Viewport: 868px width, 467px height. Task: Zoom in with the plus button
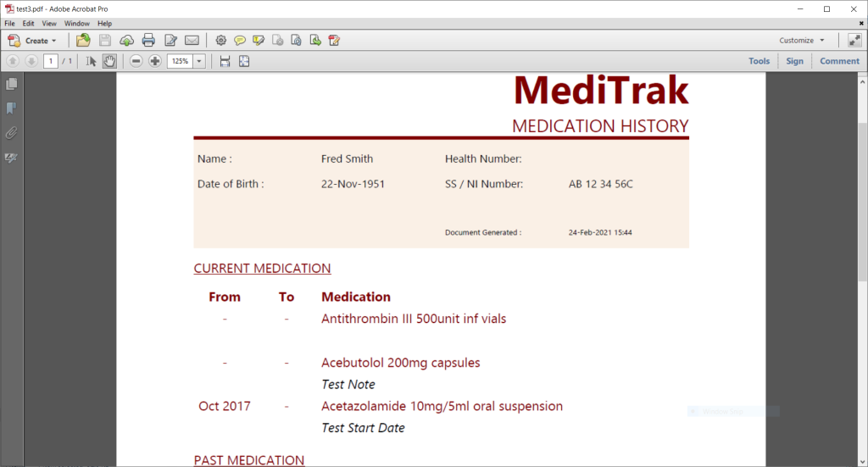click(155, 61)
